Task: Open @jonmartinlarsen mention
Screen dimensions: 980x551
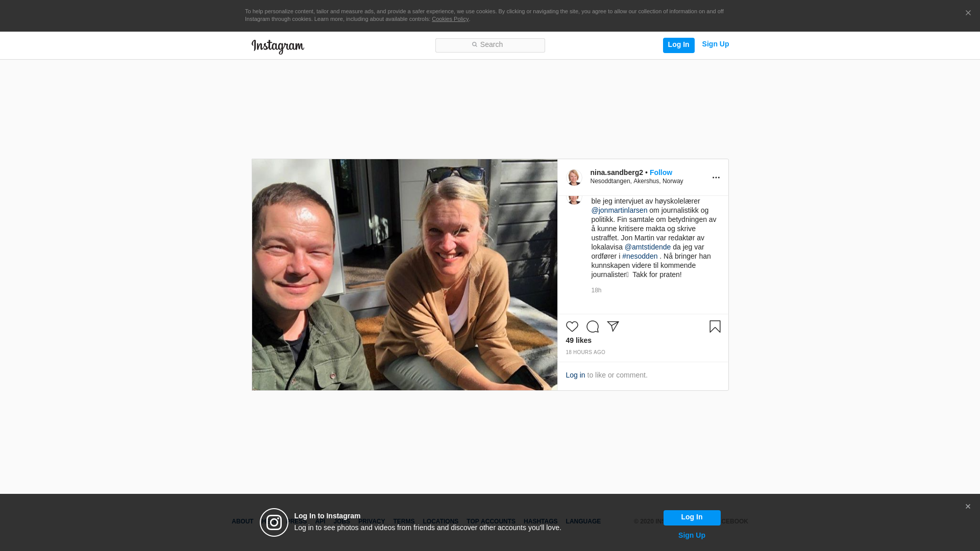Action: 619,210
